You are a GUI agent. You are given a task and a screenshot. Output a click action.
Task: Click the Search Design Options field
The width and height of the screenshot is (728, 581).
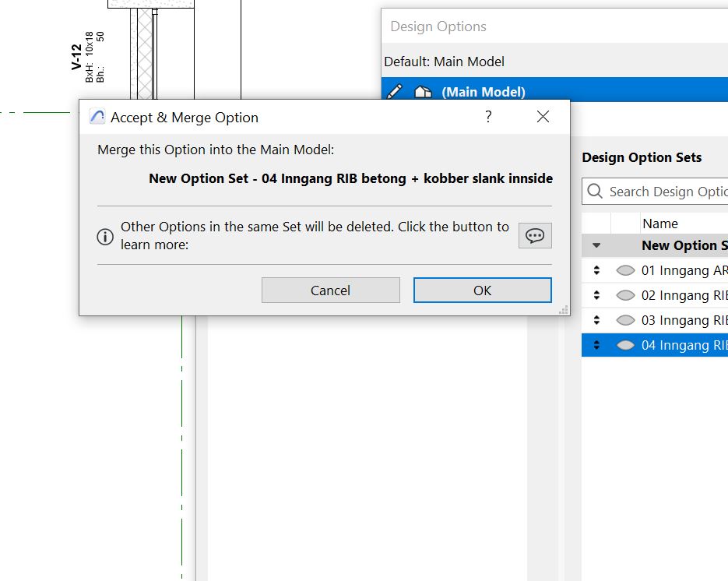pos(666,192)
